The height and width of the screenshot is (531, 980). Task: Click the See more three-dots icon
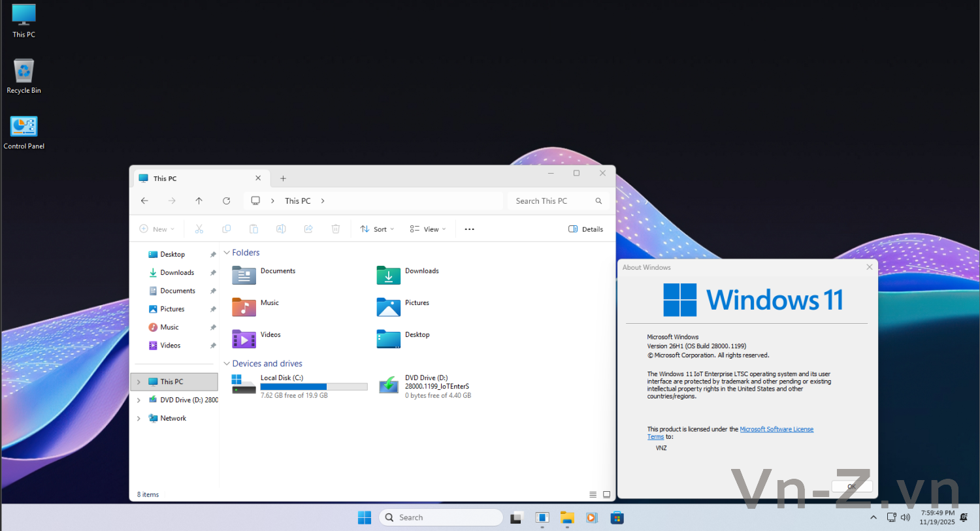coord(469,229)
